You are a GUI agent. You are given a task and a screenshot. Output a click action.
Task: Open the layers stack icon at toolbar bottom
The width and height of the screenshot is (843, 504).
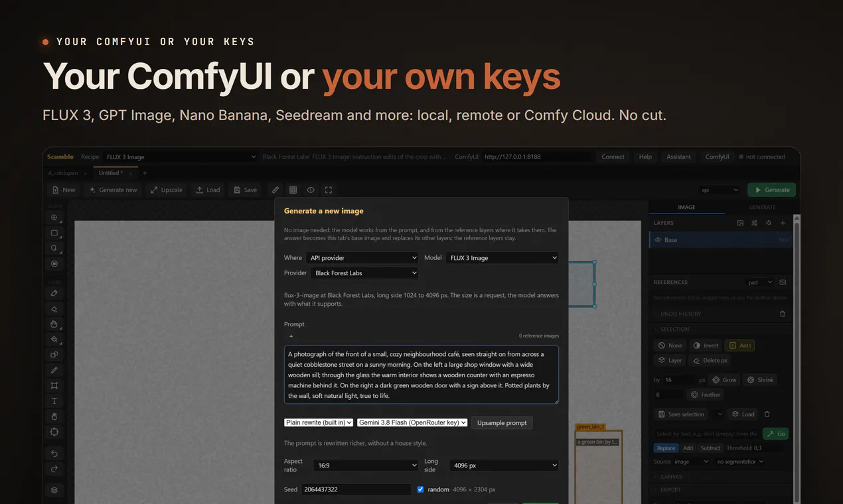[54, 490]
